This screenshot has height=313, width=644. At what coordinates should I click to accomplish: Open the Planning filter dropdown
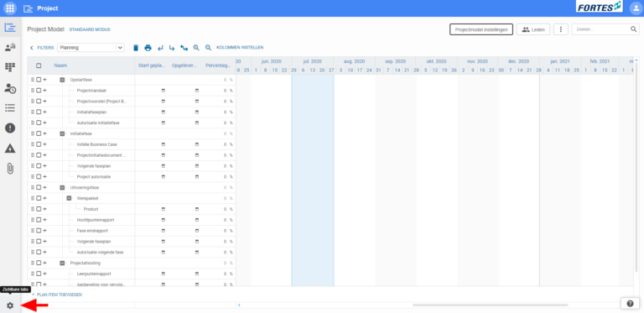click(x=91, y=48)
